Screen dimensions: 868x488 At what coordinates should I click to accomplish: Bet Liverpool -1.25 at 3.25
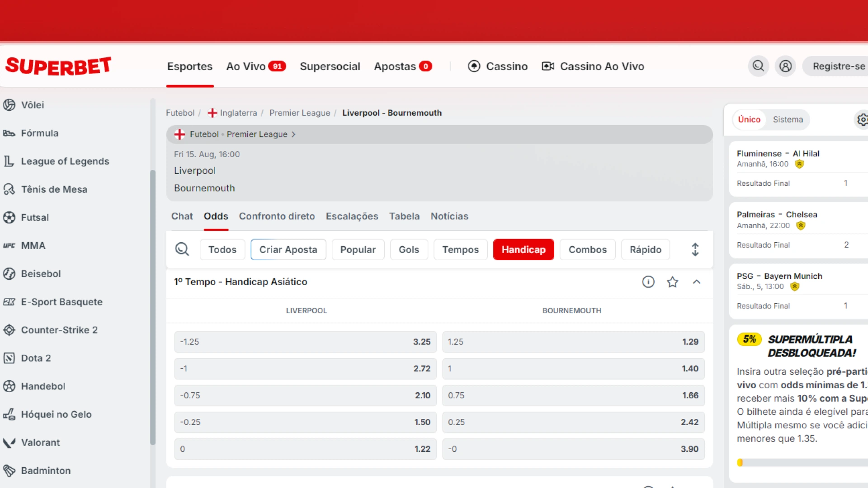(x=306, y=342)
